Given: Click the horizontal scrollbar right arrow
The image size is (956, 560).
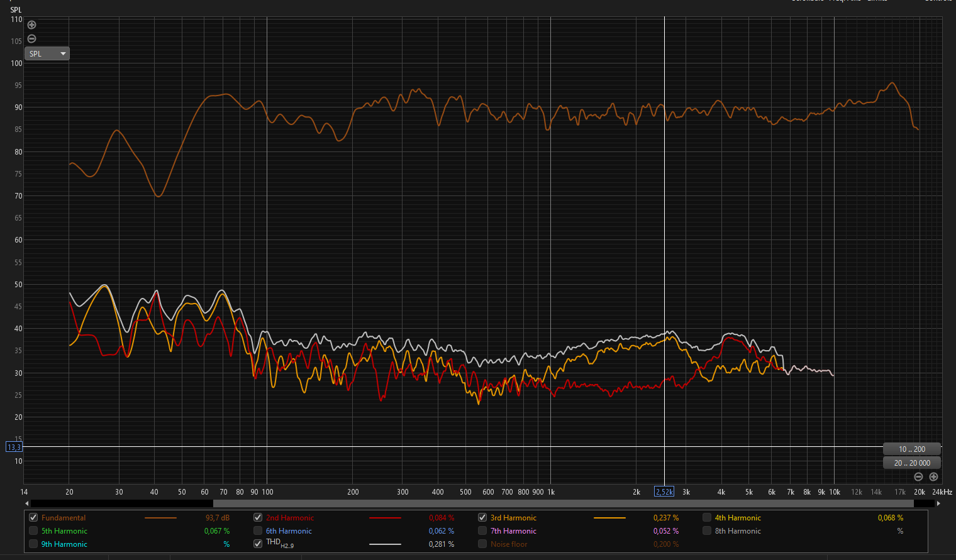Looking at the screenshot, I should [x=938, y=503].
